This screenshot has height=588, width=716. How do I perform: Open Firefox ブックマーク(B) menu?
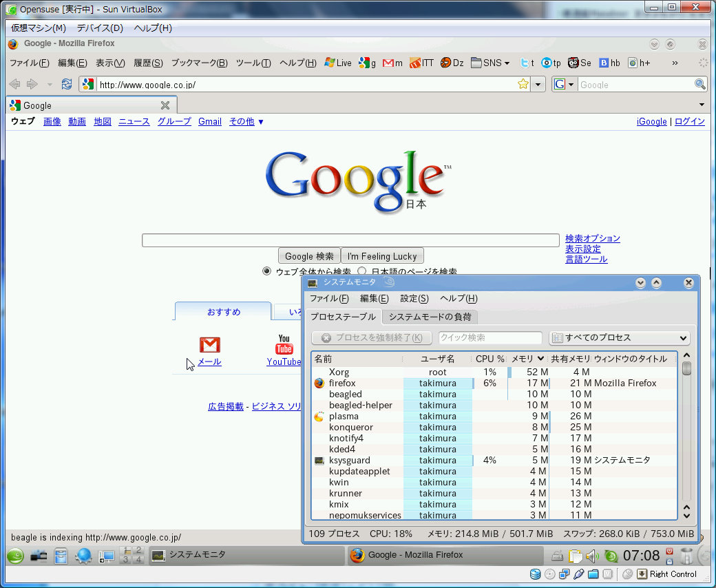point(199,63)
